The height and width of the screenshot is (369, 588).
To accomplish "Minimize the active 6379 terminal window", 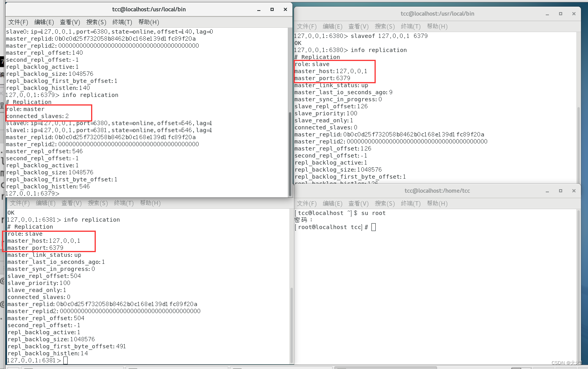I will coord(259,10).
